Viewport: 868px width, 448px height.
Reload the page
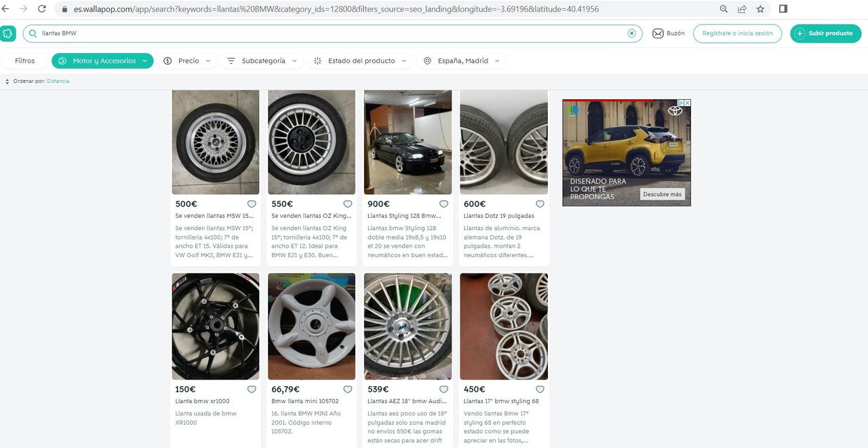[x=42, y=10]
